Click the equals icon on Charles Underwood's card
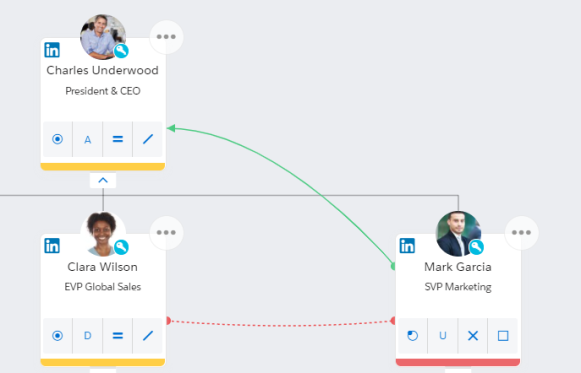 [118, 139]
